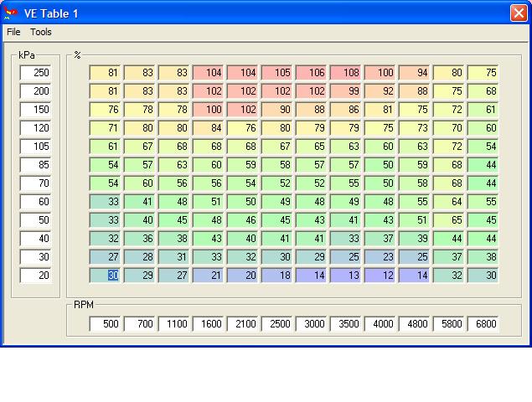This screenshot has height=402, width=532.
Task: Select the VE cell with value 94
Action: point(415,73)
